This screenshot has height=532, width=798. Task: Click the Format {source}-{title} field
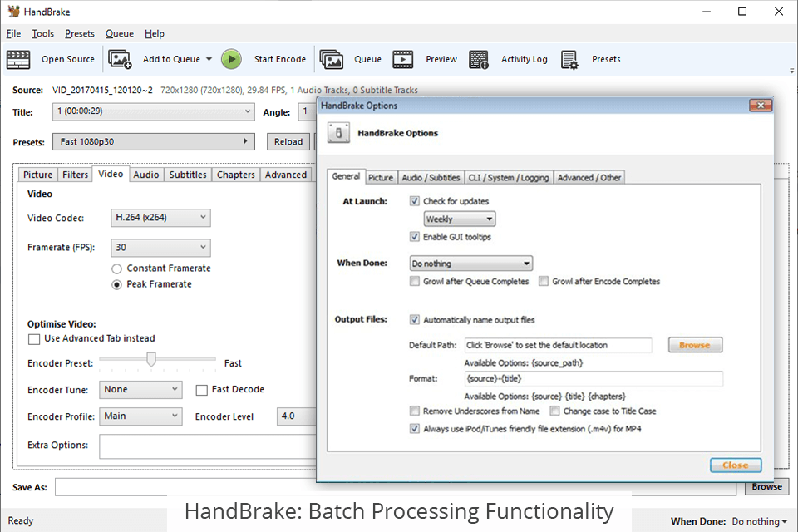[594, 379]
